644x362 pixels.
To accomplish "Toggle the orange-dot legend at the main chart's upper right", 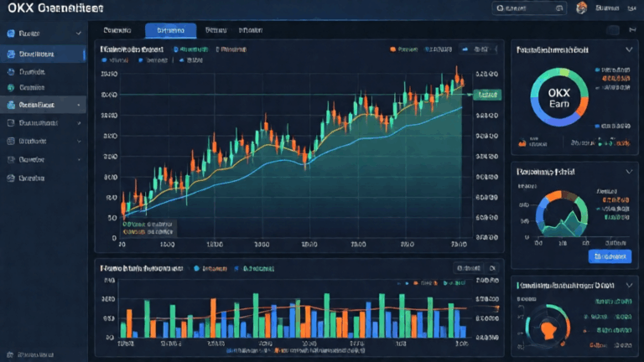I will pos(403,49).
